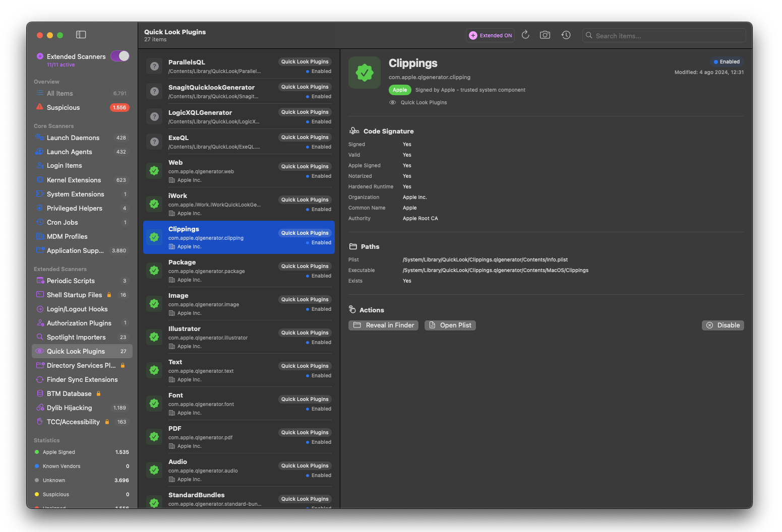Screen dimensions: 782x532
Task: Click the large Clippings verified badge in details
Action: click(365, 73)
